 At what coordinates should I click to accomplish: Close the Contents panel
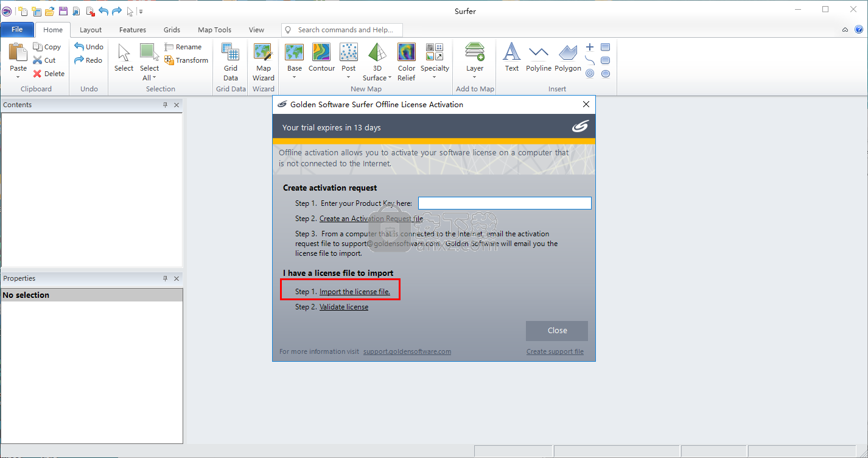pyautogui.click(x=177, y=105)
